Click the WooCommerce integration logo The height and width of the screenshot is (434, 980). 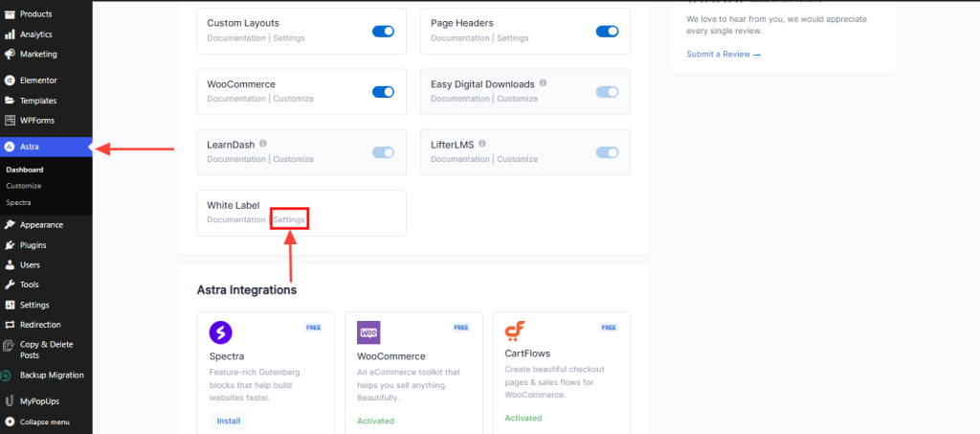coord(368,332)
